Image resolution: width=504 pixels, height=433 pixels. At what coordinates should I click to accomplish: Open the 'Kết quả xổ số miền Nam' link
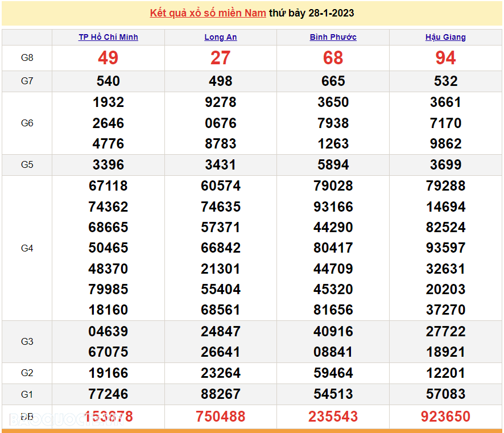pos(208,13)
